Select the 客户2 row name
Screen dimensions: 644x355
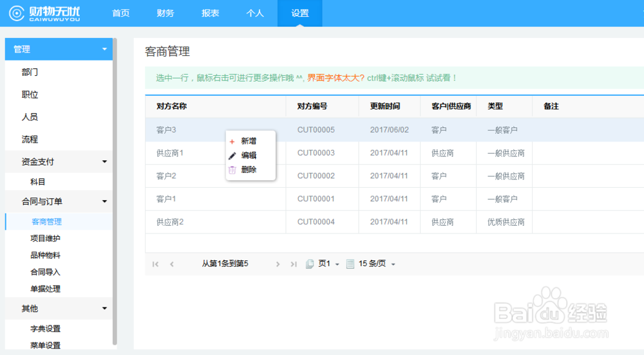point(166,176)
